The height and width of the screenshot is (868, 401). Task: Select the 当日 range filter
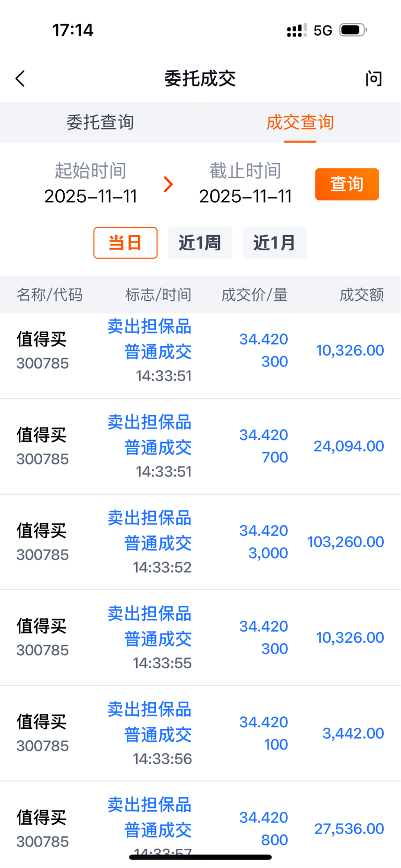tap(125, 243)
